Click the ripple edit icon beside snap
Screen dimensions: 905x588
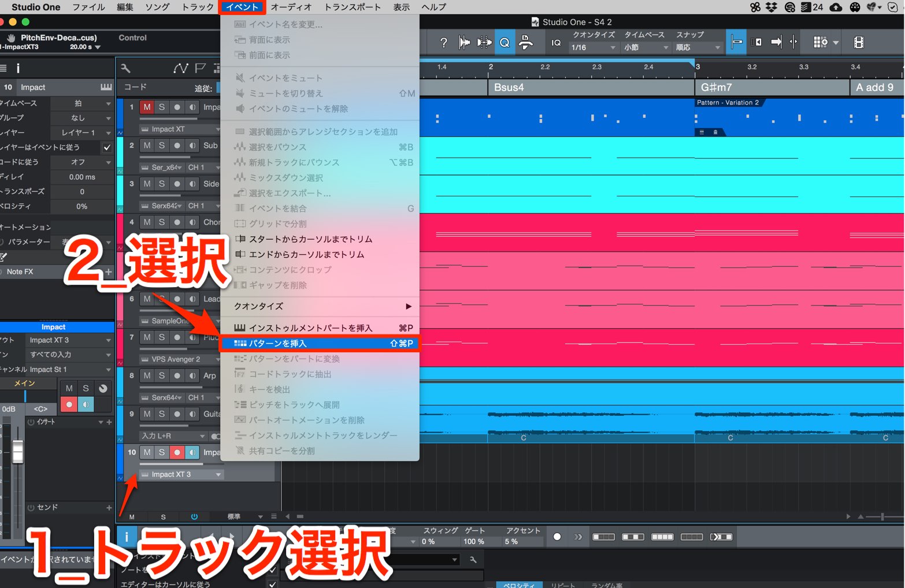point(756,42)
